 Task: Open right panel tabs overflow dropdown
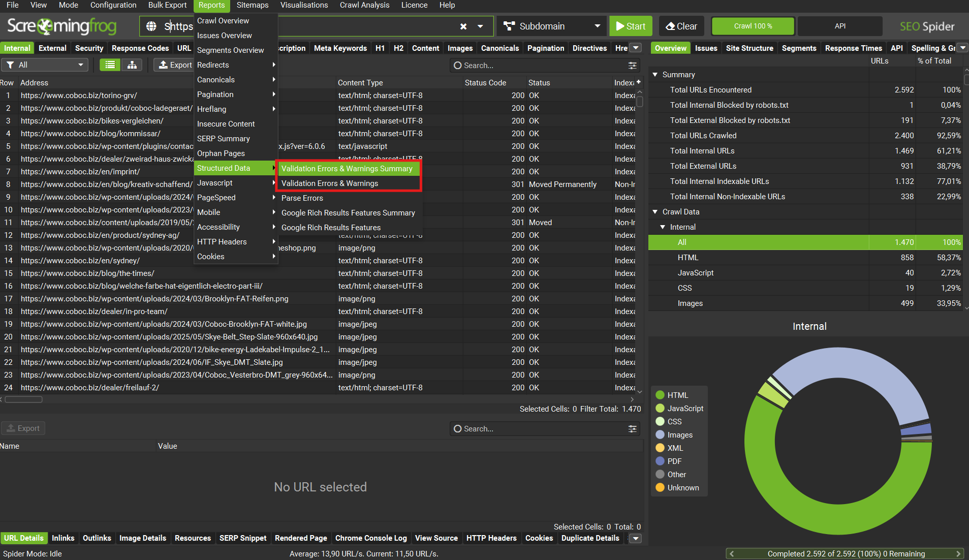point(963,48)
